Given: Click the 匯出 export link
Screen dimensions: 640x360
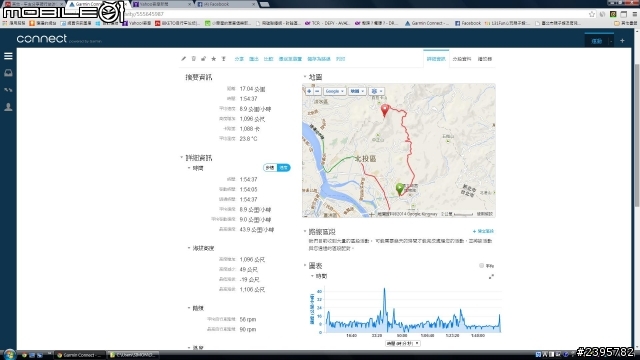Looking at the screenshot, I should tap(254, 59).
